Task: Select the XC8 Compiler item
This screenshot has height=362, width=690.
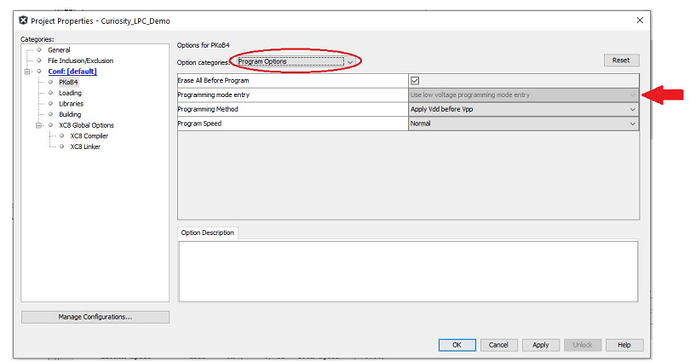Action: pos(89,136)
